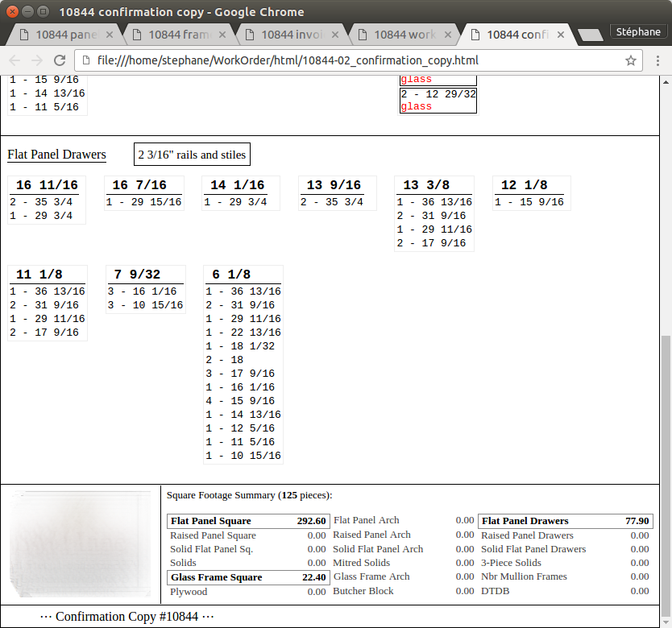
Task: Click the Stéphane profile button
Action: coord(637,32)
